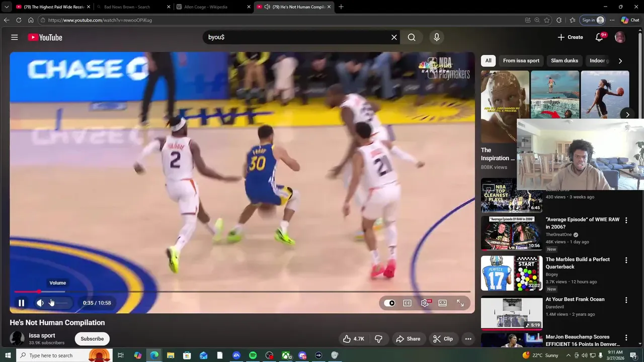644x362 pixels.
Task: Clip the current video
Action: click(x=443, y=339)
